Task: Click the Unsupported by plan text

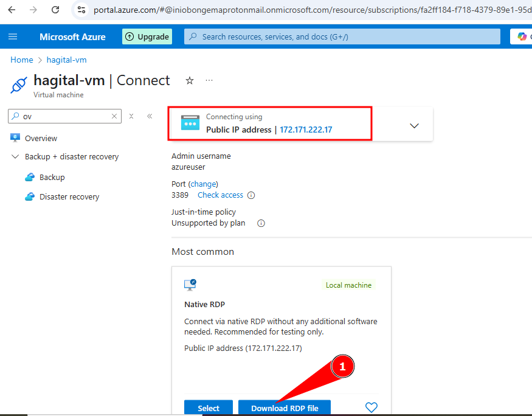Action: 209,223
